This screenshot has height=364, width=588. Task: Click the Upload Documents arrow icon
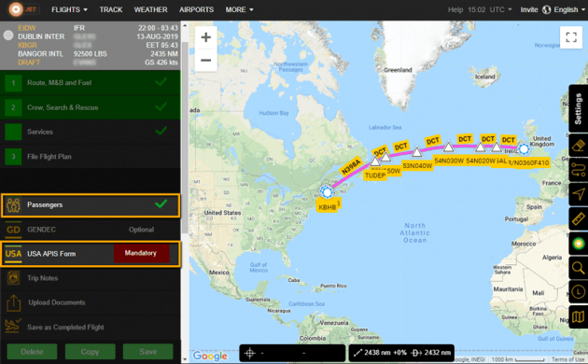click(x=13, y=302)
